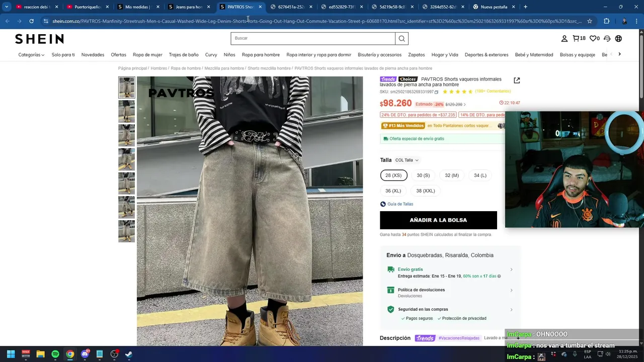Click Shorts mezclilla hombre breadcrumb

[269, 68]
